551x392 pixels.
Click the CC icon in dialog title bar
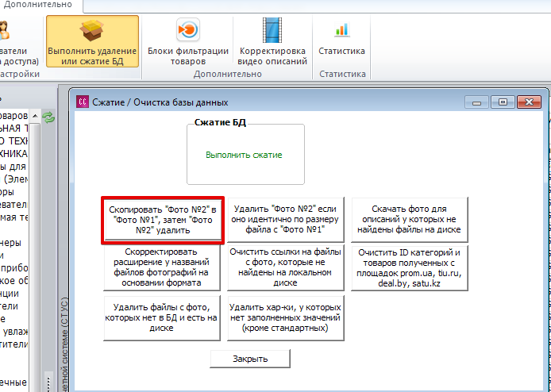83,102
